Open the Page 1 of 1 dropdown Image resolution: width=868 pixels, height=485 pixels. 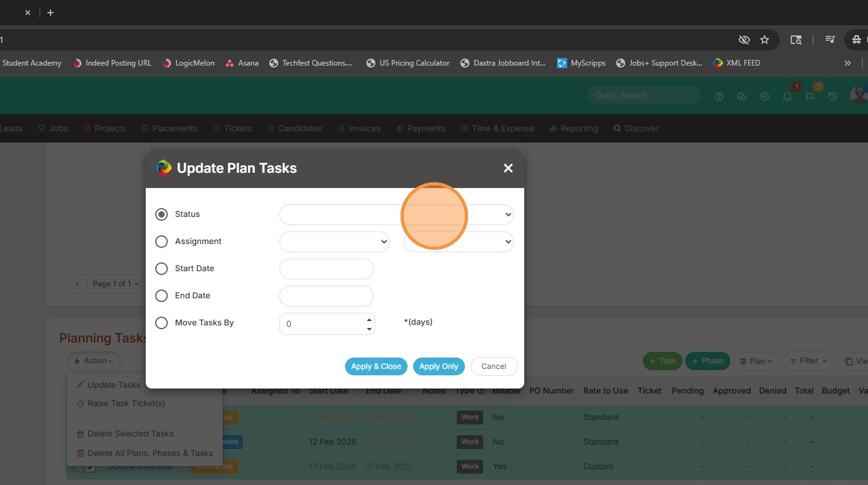(115, 284)
